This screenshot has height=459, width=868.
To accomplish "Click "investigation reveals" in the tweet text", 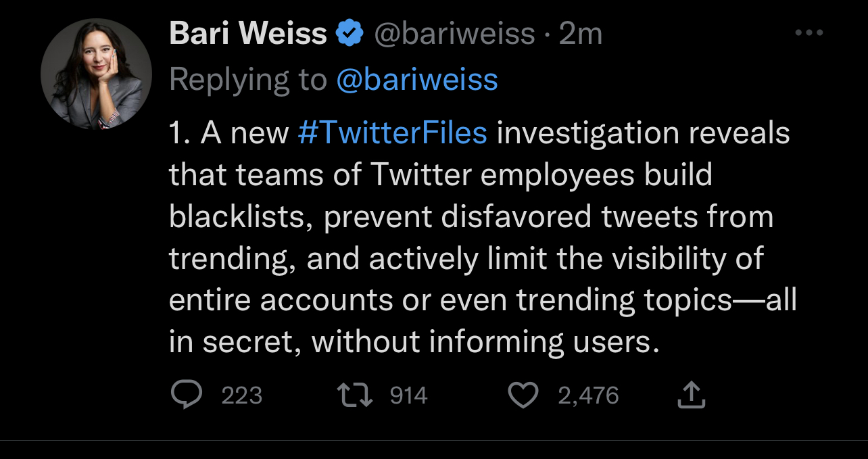I will click(x=643, y=132).
